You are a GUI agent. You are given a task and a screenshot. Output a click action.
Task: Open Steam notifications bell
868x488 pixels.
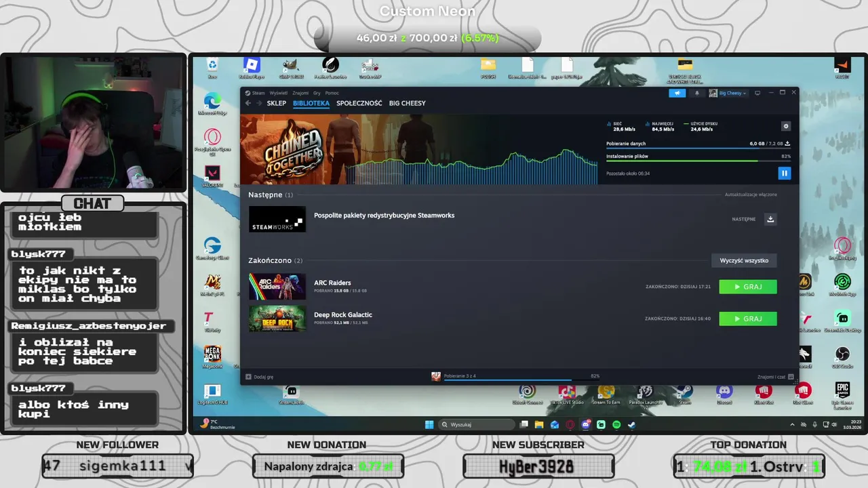point(696,93)
